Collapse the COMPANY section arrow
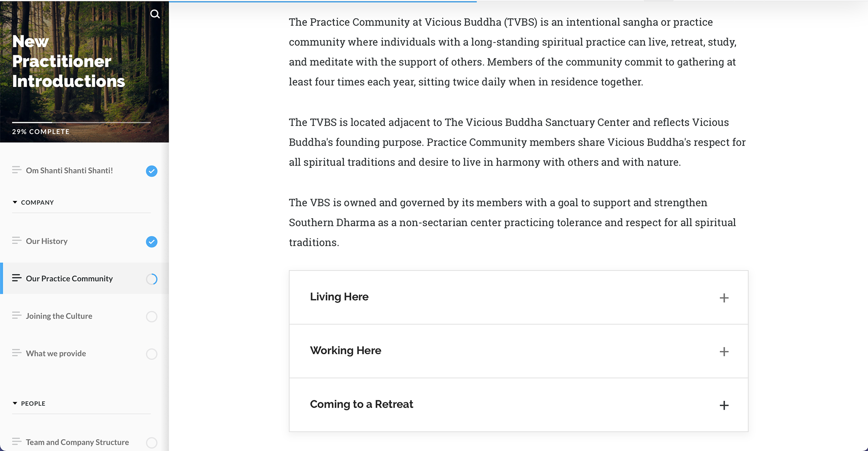 click(15, 202)
